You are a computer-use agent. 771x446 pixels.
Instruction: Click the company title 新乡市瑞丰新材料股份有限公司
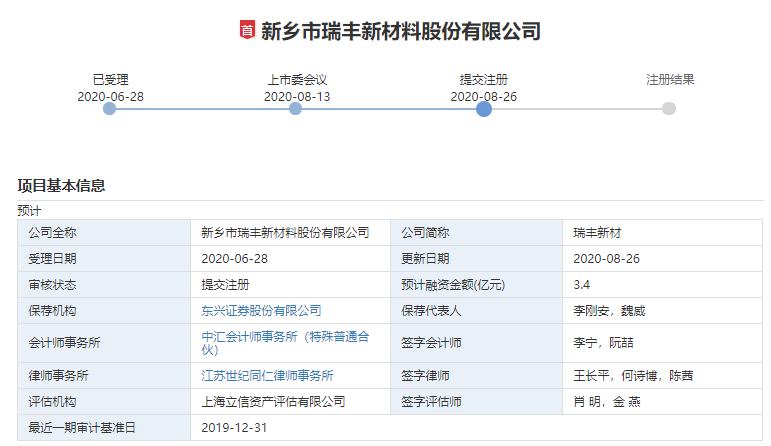(x=400, y=31)
